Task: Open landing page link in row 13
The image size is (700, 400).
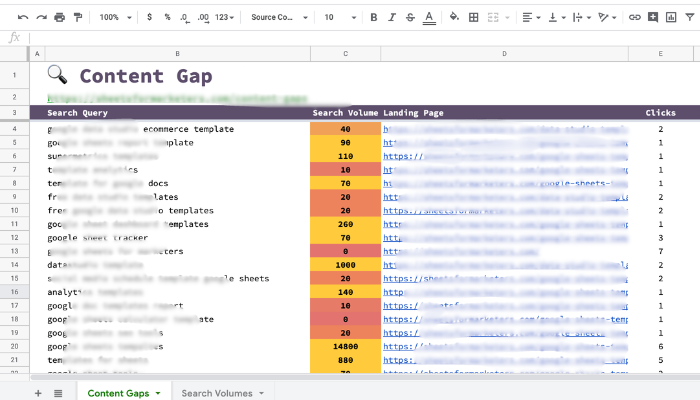Action: [x=461, y=251]
